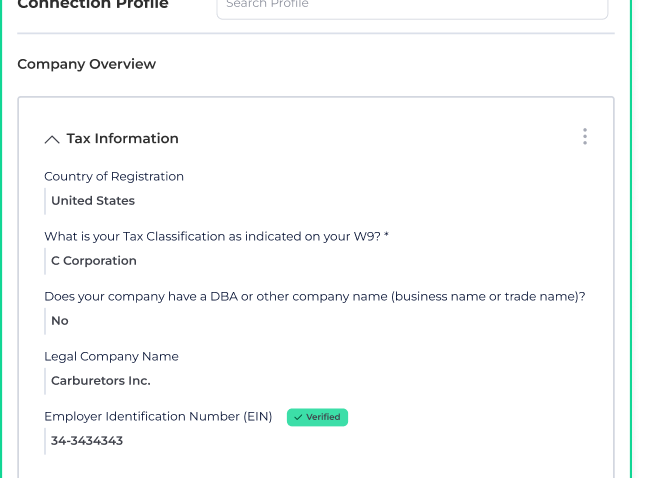Click the Legal Company Name label

click(111, 357)
